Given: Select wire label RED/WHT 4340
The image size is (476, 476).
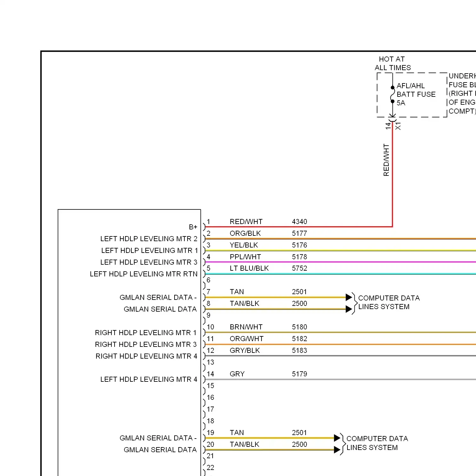Looking at the screenshot, I should point(268,221).
